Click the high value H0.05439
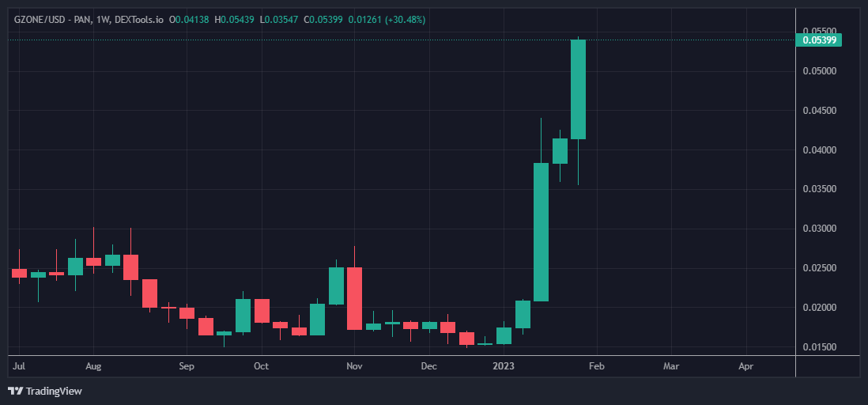 click(x=234, y=20)
